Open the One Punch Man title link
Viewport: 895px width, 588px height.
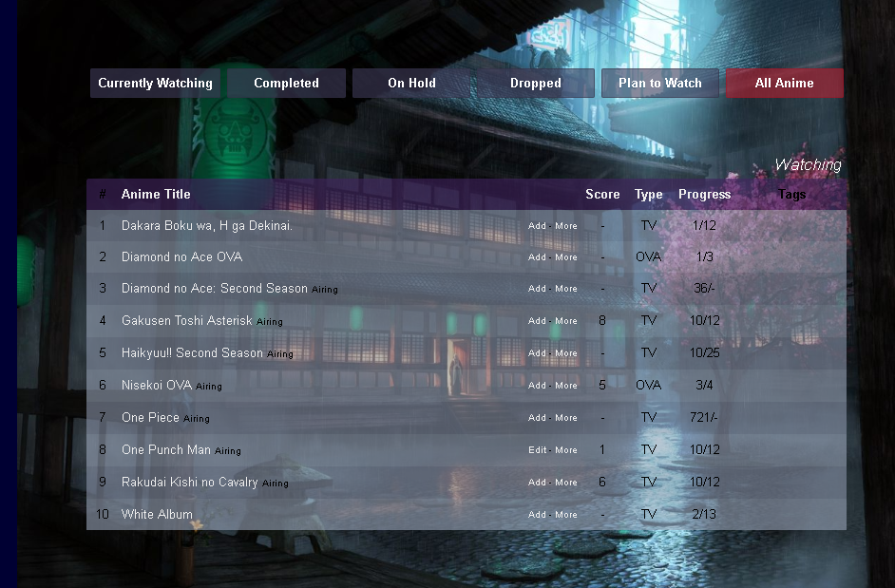coord(166,450)
